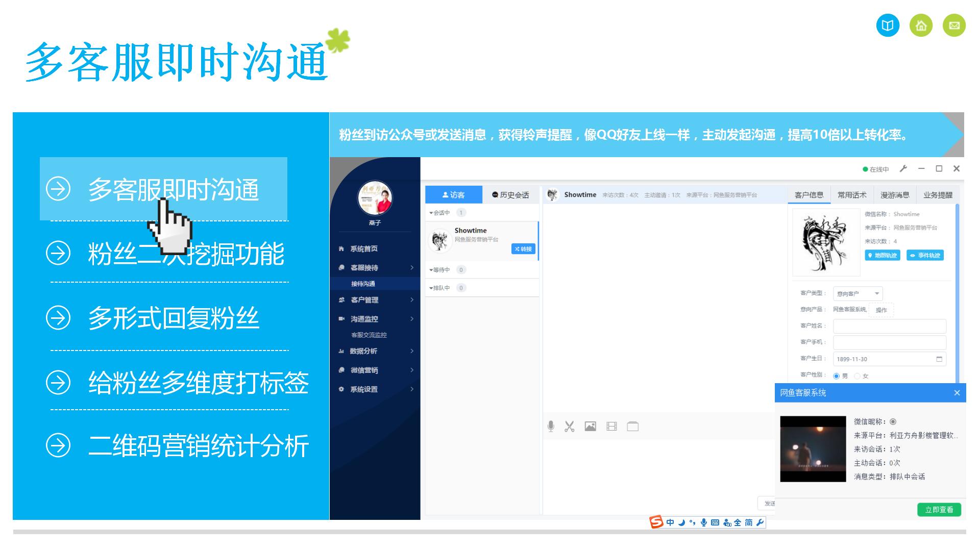
Task: Expand 数据分析 sidebar menu
Action: pos(375,351)
